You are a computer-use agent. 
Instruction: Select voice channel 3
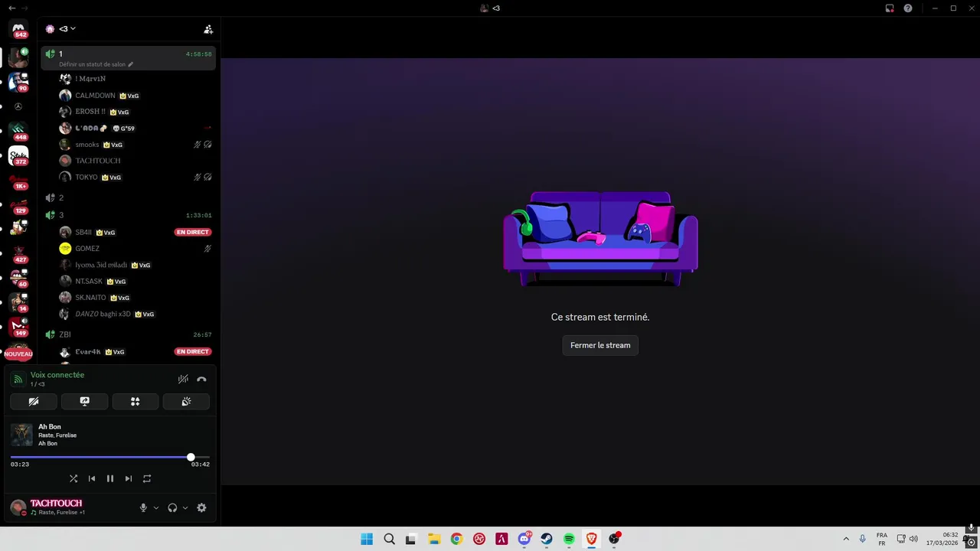coord(128,215)
